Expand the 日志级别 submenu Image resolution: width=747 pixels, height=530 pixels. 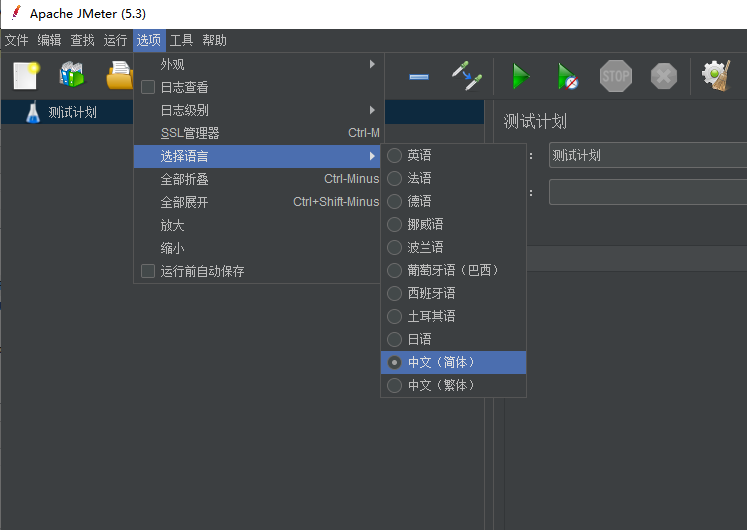click(x=257, y=110)
